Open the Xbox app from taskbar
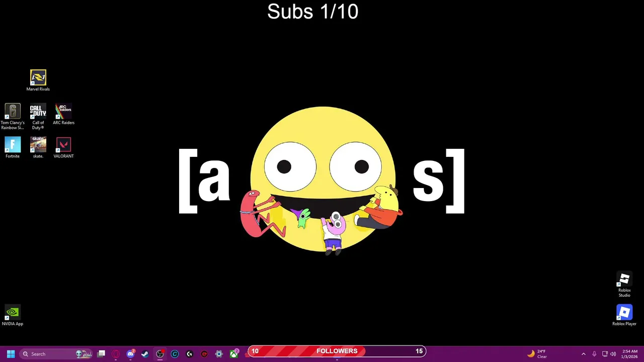This screenshot has width=644, height=362. (233, 354)
